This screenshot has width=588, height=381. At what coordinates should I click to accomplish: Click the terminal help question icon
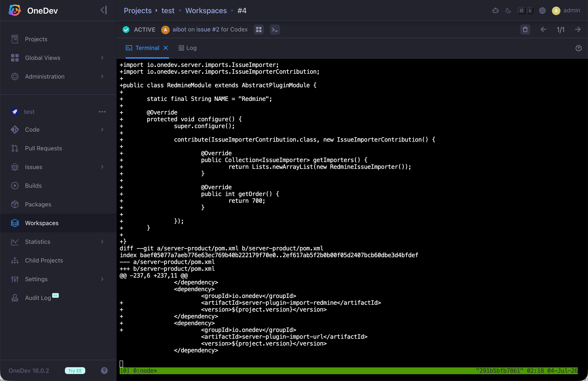[x=578, y=48]
